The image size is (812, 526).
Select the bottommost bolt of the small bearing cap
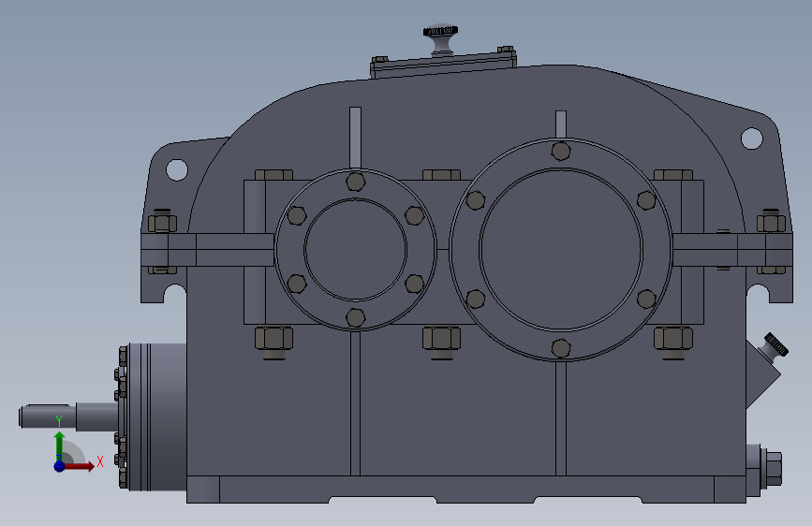click(x=356, y=317)
